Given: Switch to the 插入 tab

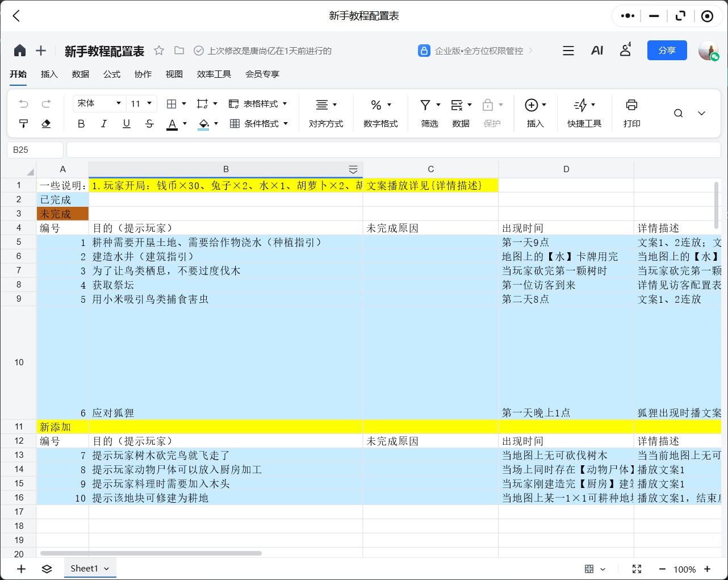Looking at the screenshot, I should click(49, 74).
